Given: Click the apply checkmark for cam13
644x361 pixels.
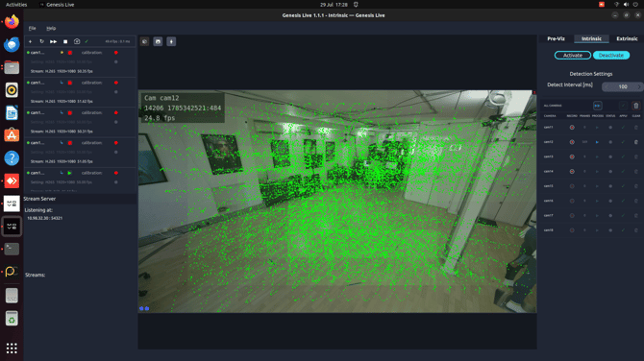Looking at the screenshot, I should 623,156.
